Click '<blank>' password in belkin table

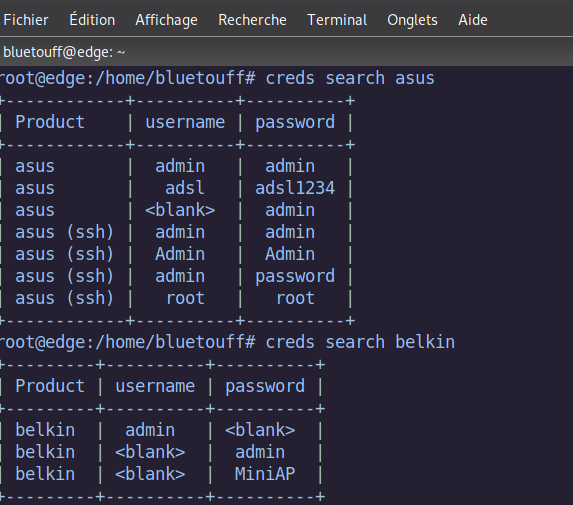(x=260, y=430)
